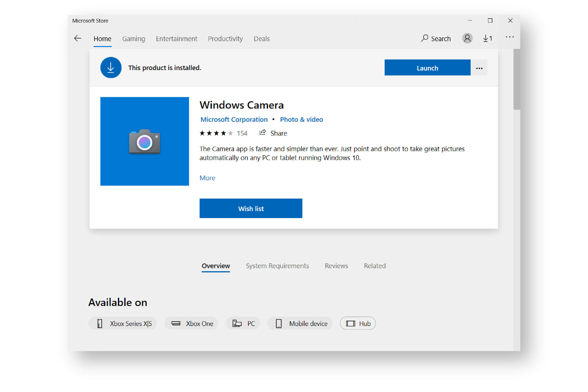The width and height of the screenshot is (588, 392).
Task: Open the Deals tab
Action: [262, 39]
